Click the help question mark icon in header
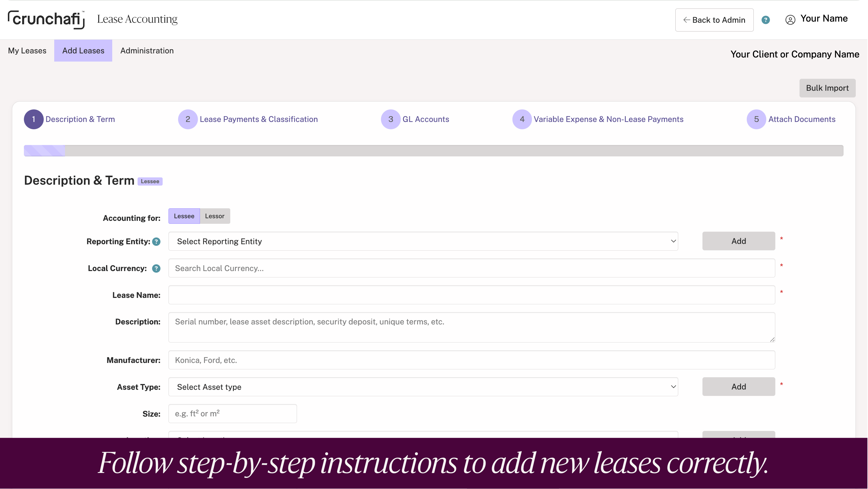The width and height of the screenshot is (868, 489). coord(766,20)
